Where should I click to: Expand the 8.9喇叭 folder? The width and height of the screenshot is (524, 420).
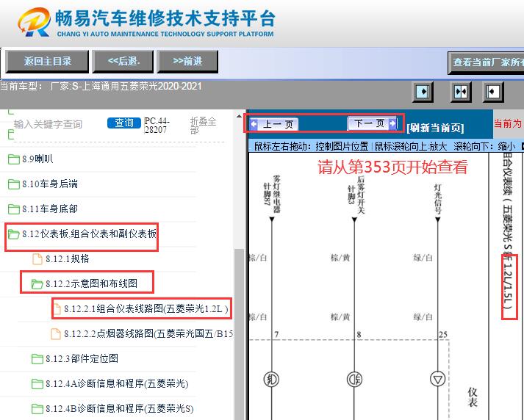pyautogui.click(x=37, y=159)
